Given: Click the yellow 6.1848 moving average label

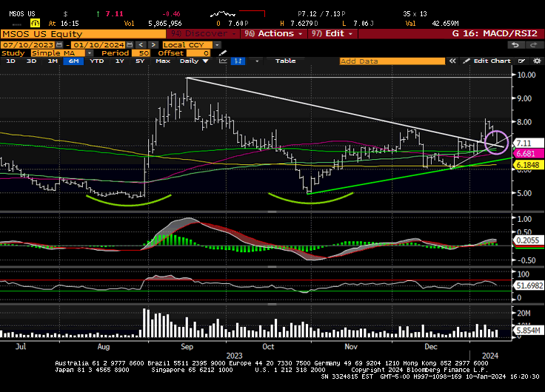Looking at the screenshot, I should click(528, 165).
